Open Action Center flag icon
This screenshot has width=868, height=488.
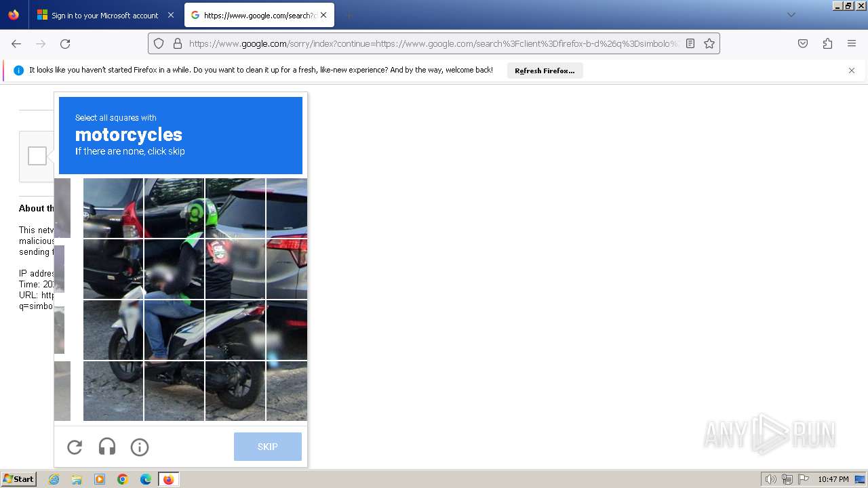(x=804, y=479)
